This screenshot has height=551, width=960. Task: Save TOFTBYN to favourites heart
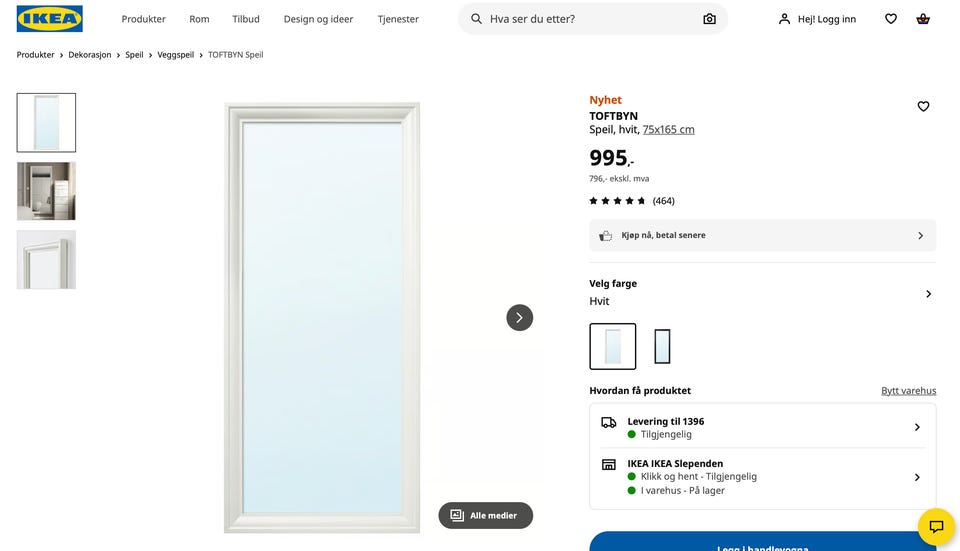[923, 106]
